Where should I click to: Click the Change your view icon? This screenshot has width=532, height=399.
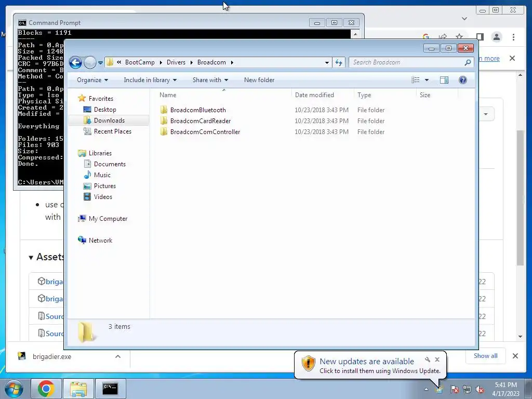coord(415,80)
